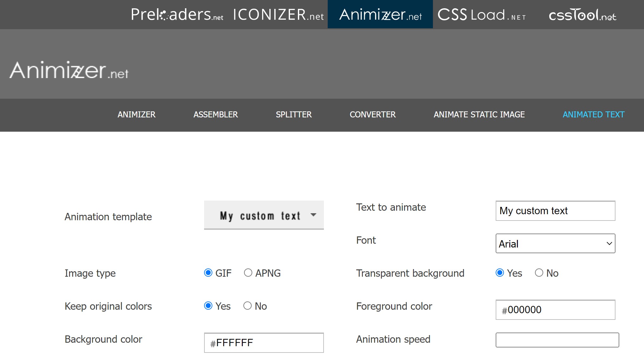
Task: Go to the ANIMIZER menu item
Action: (137, 115)
